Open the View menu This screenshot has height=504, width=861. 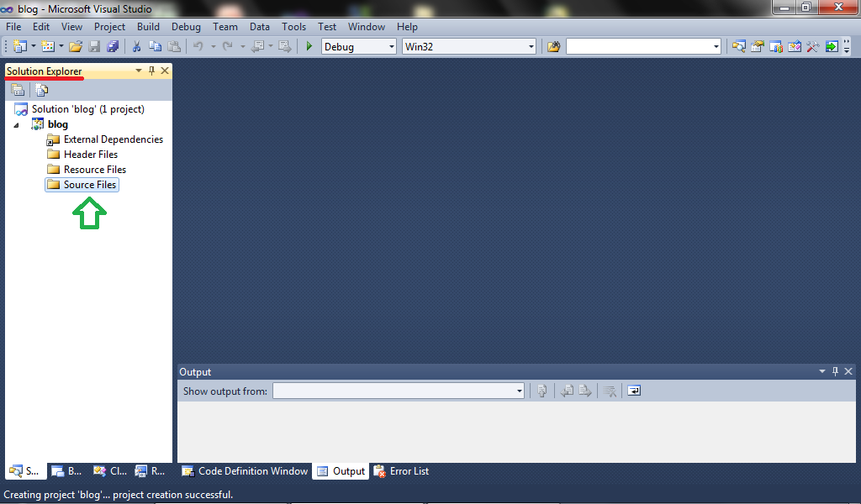(x=72, y=26)
